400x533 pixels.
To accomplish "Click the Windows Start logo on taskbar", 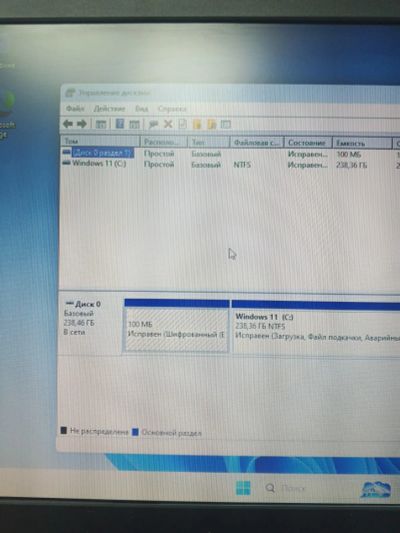I will (243, 488).
